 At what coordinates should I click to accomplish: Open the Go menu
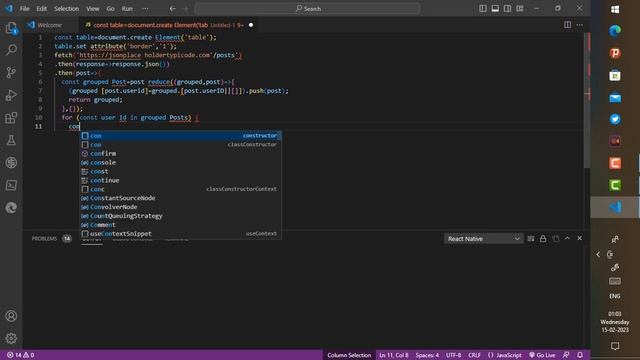pyautogui.click(x=110, y=8)
